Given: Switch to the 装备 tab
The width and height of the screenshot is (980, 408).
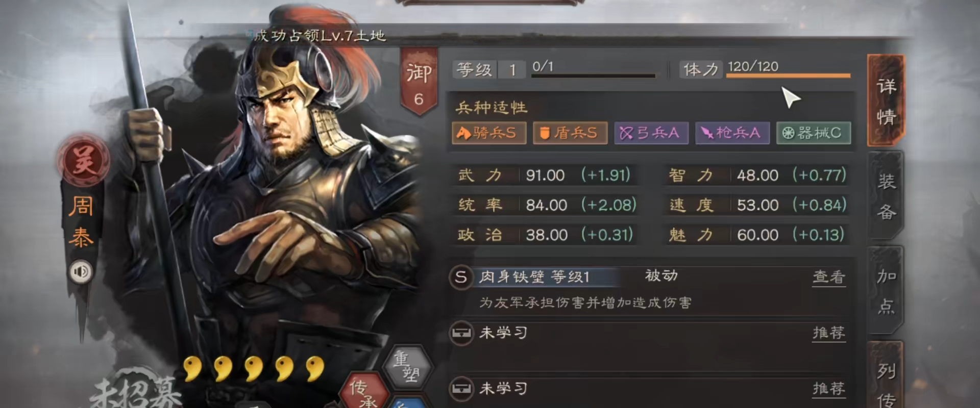Looking at the screenshot, I should (887, 196).
